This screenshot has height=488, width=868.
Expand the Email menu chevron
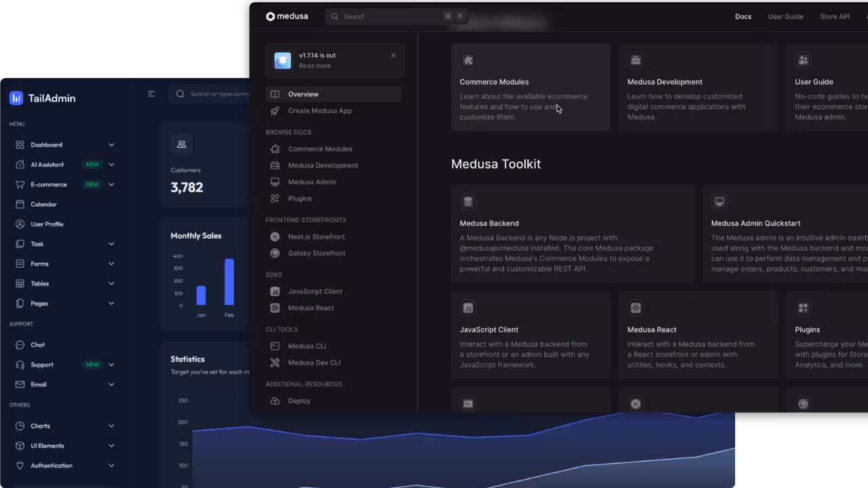pos(111,384)
